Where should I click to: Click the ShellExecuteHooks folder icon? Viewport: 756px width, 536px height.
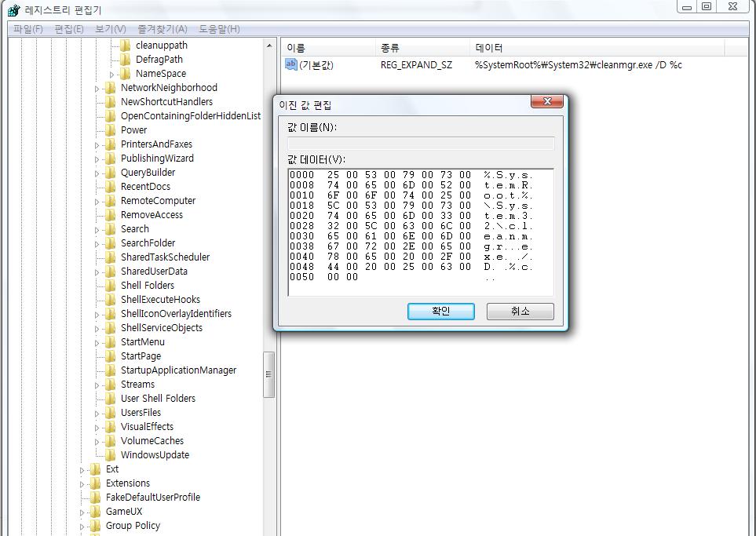111,299
